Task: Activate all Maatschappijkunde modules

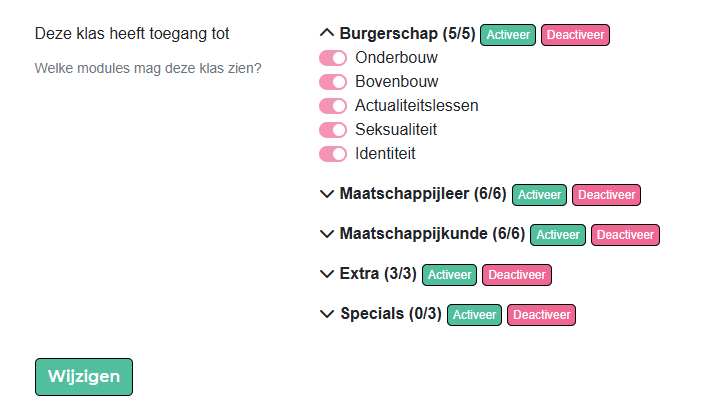Action: (558, 235)
